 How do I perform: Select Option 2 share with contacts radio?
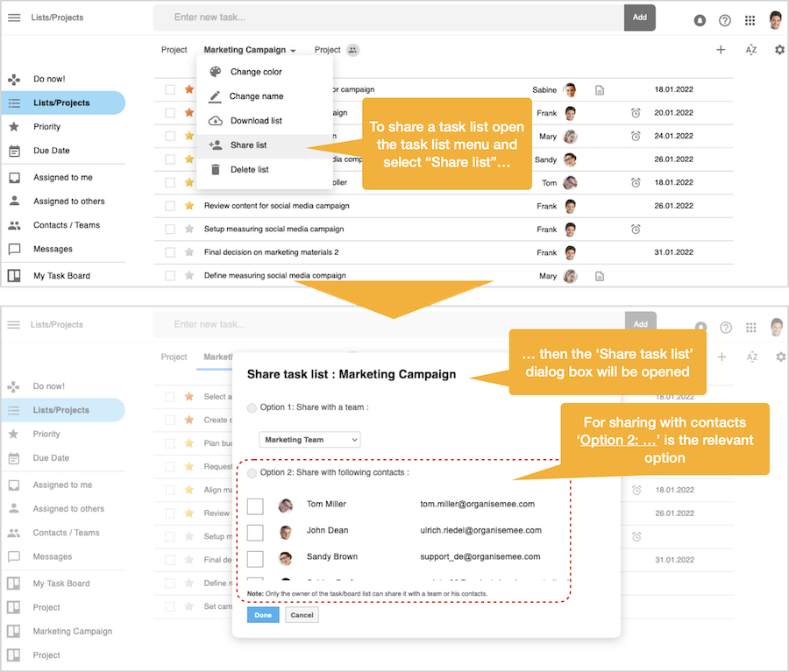[252, 473]
